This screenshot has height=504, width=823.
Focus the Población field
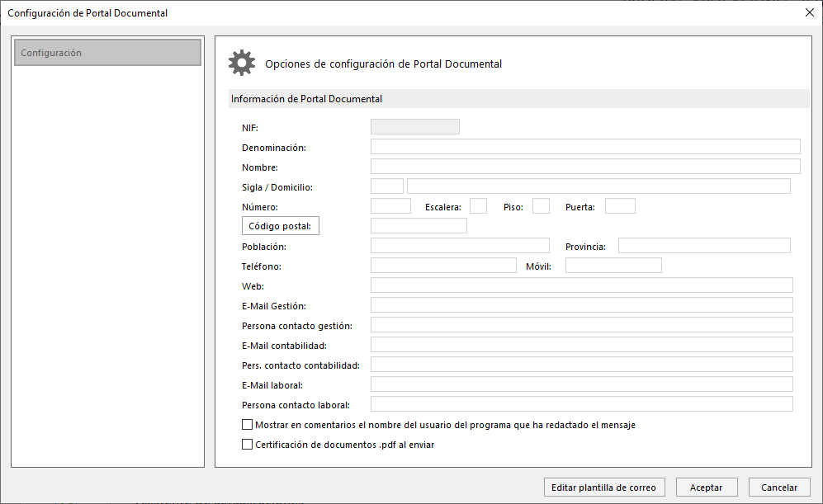[x=460, y=246]
